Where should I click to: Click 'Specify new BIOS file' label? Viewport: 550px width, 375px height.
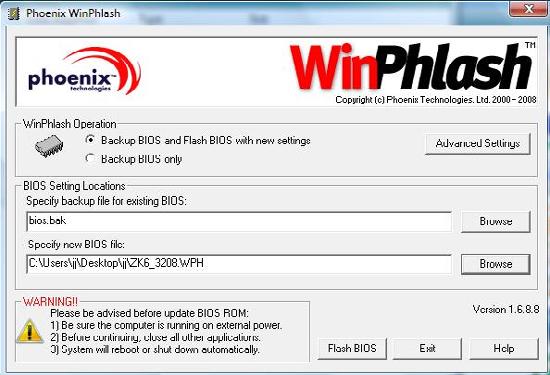click(76, 244)
